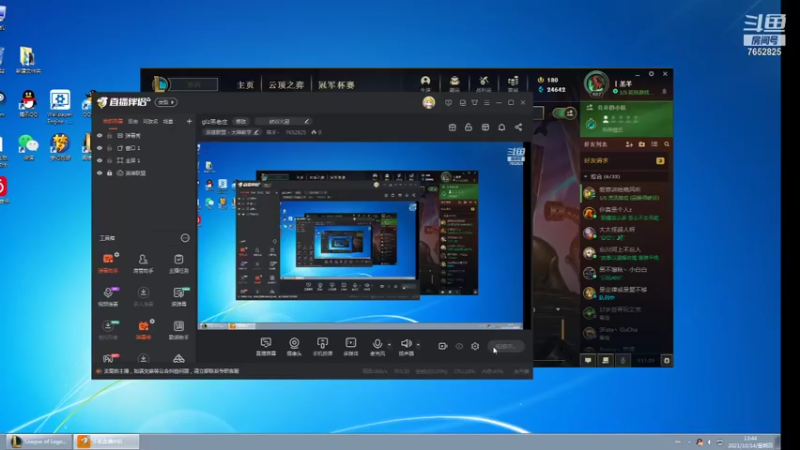
Task: Collapse the 综合 friends group
Action: click(586, 177)
